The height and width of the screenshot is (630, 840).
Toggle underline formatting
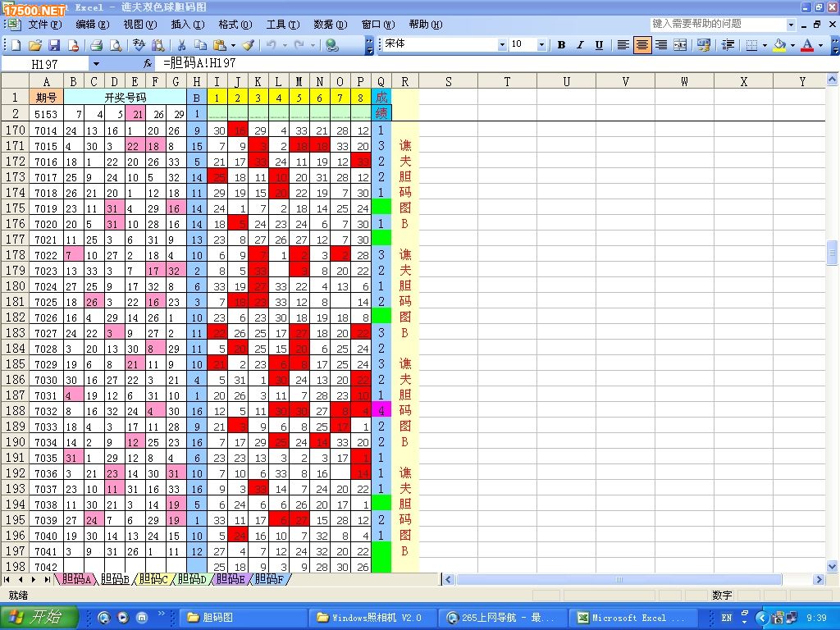pyautogui.click(x=599, y=45)
